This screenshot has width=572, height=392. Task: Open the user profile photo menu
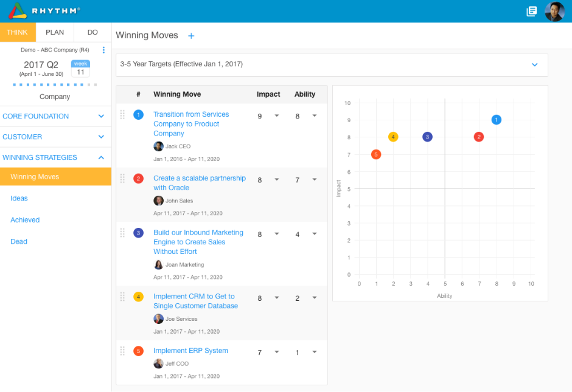click(x=554, y=12)
